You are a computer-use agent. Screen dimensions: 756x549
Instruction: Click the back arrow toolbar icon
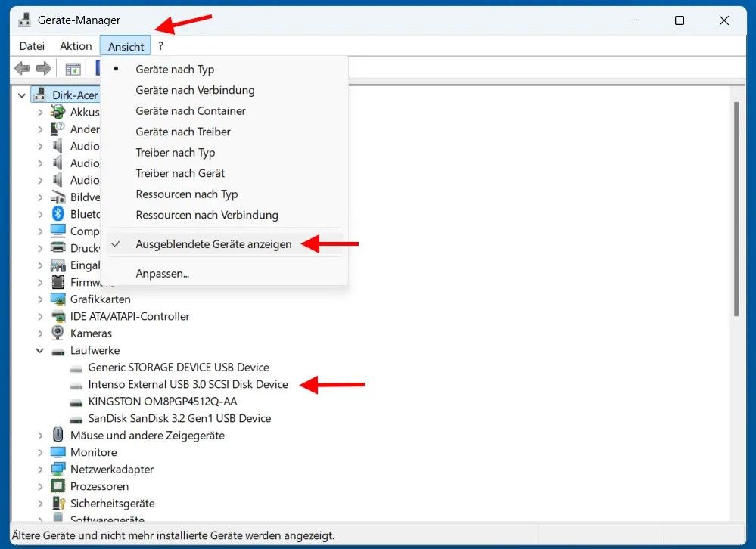[22, 69]
